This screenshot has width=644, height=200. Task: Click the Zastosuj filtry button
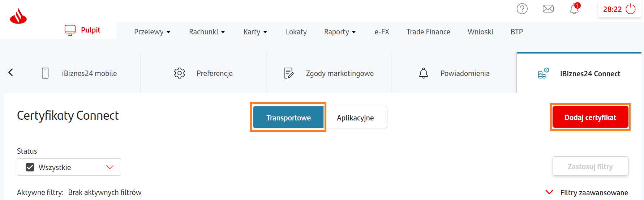590,166
